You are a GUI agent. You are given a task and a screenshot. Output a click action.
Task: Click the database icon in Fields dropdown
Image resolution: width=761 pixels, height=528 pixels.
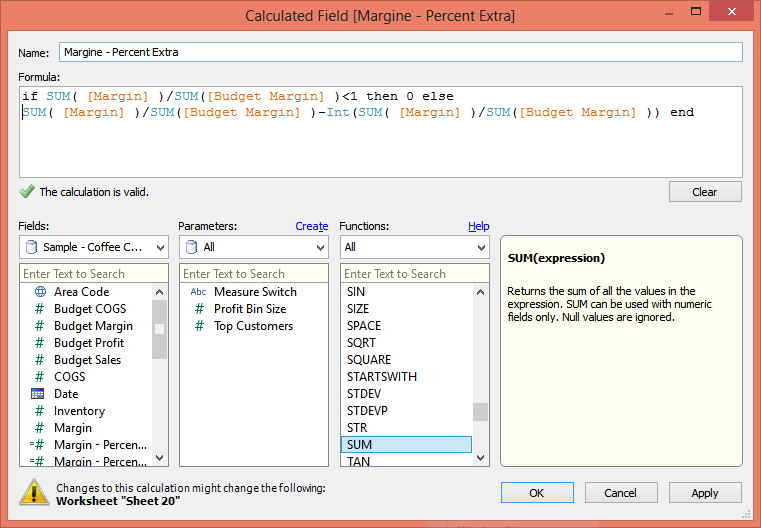tap(31, 247)
